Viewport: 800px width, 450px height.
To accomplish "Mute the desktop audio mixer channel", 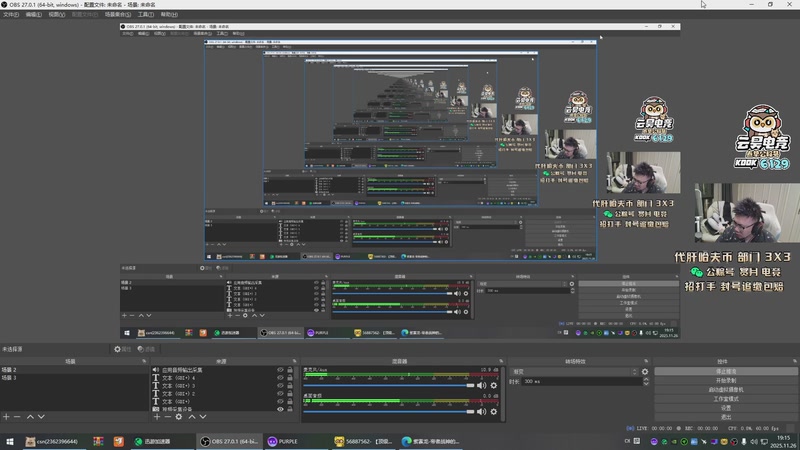I will tap(481, 411).
